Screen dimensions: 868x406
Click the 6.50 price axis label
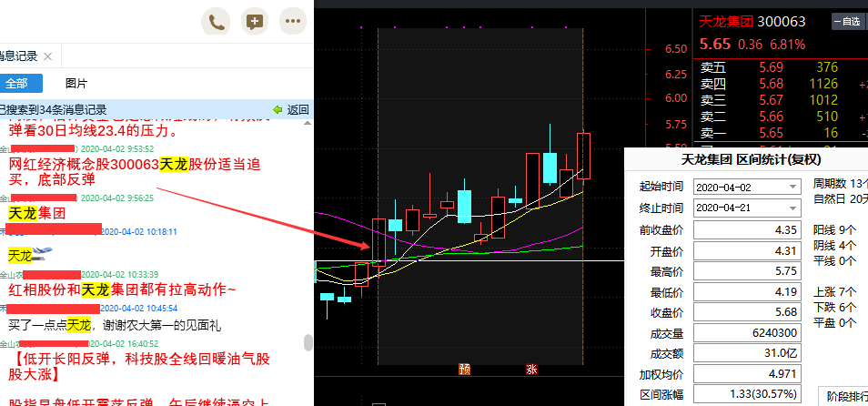pos(675,49)
